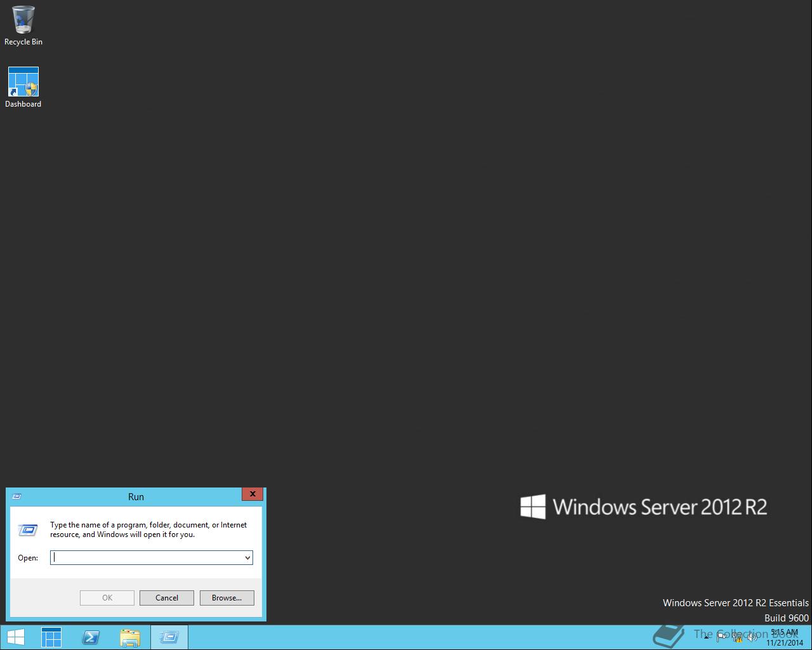Click the Run dialog title bar icon

tap(17, 496)
